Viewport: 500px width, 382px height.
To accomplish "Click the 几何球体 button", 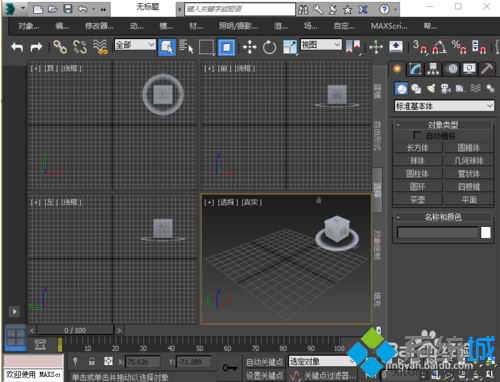I will (469, 161).
